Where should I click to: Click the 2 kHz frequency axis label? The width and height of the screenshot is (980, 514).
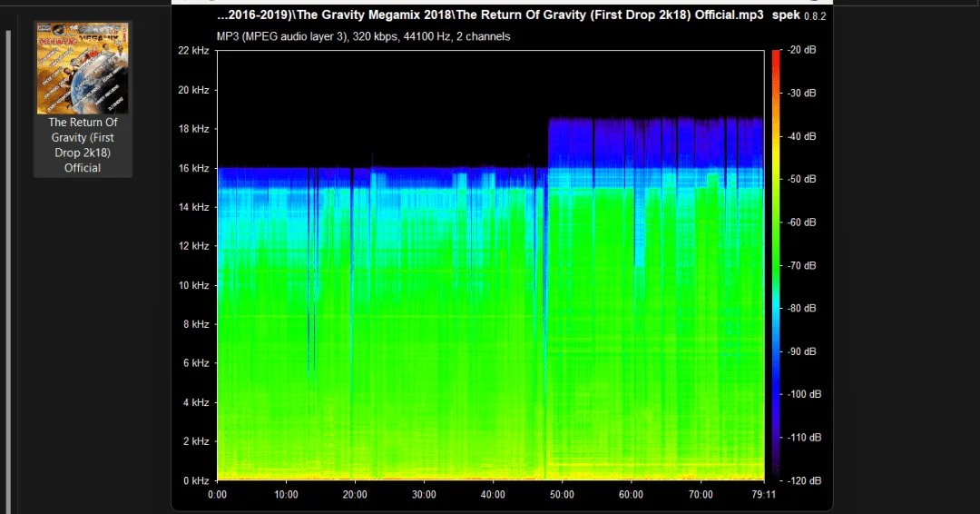196,440
